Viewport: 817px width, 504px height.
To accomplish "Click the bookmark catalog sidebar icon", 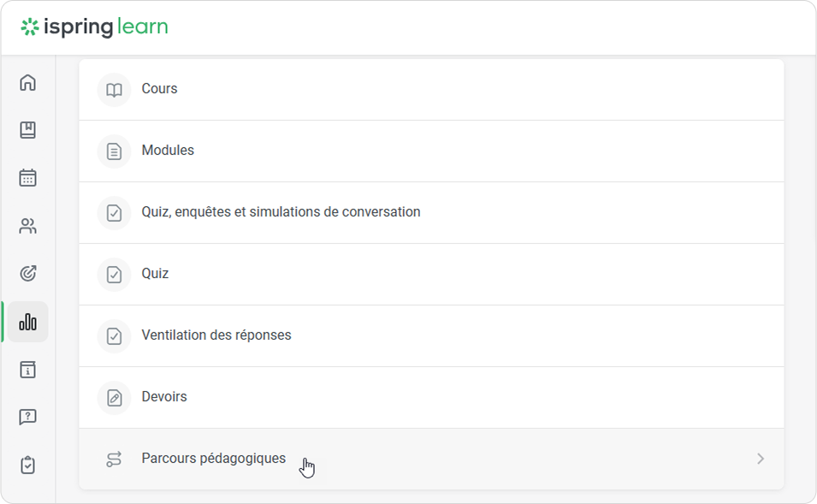I will tap(28, 130).
